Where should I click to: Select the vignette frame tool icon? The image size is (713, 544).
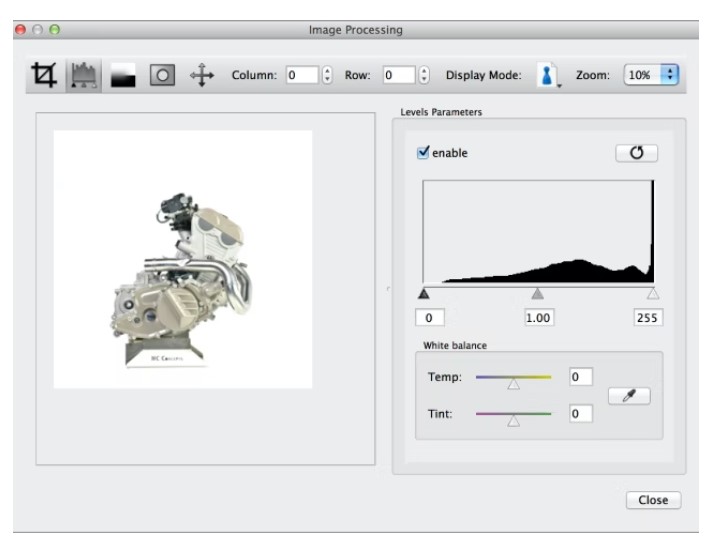pyautogui.click(x=162, y=76)
